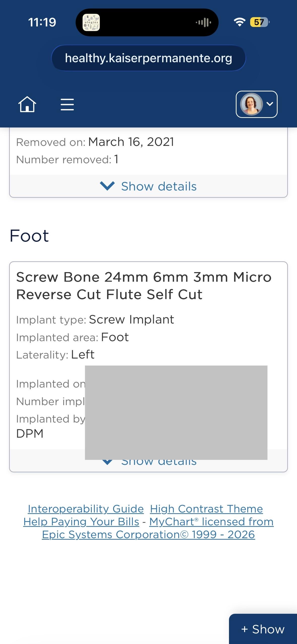Tap the healthy.kaiserpermanente.org address bar

(148, 58)
